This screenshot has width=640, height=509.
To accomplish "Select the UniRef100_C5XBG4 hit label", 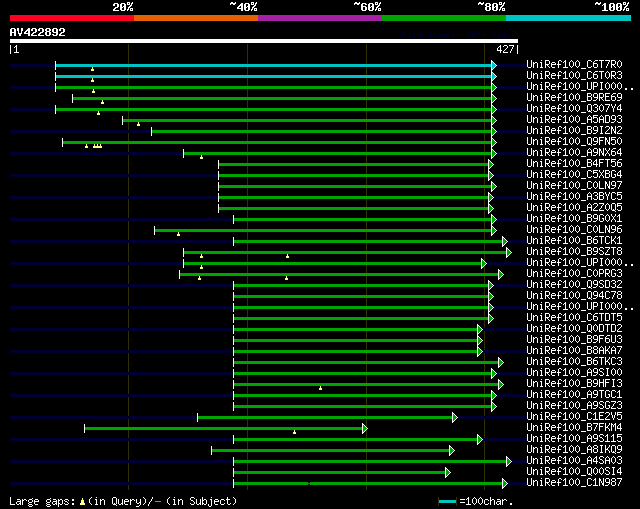I will pos(574,175).
